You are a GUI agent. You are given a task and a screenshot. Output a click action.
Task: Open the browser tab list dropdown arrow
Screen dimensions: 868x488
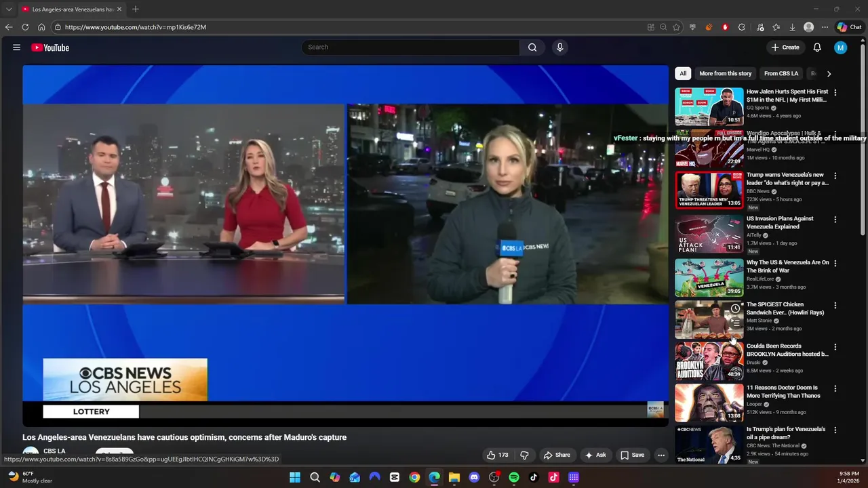(9, 9)
